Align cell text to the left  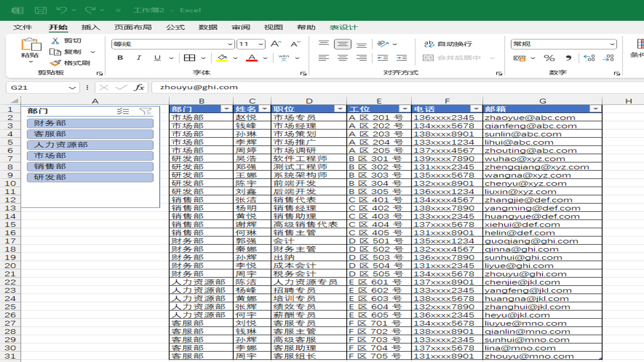[x=324, y=58]
